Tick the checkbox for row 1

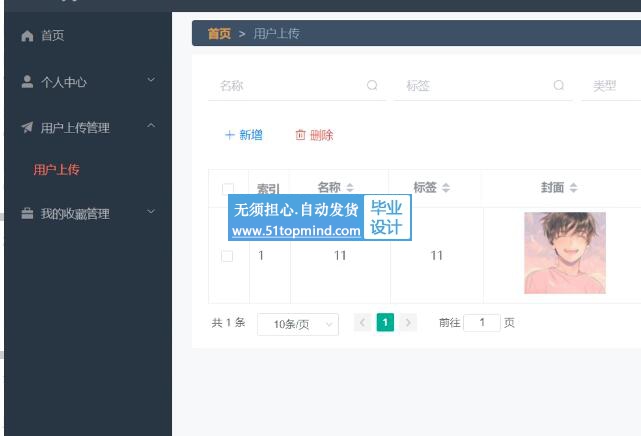point(227,256)
